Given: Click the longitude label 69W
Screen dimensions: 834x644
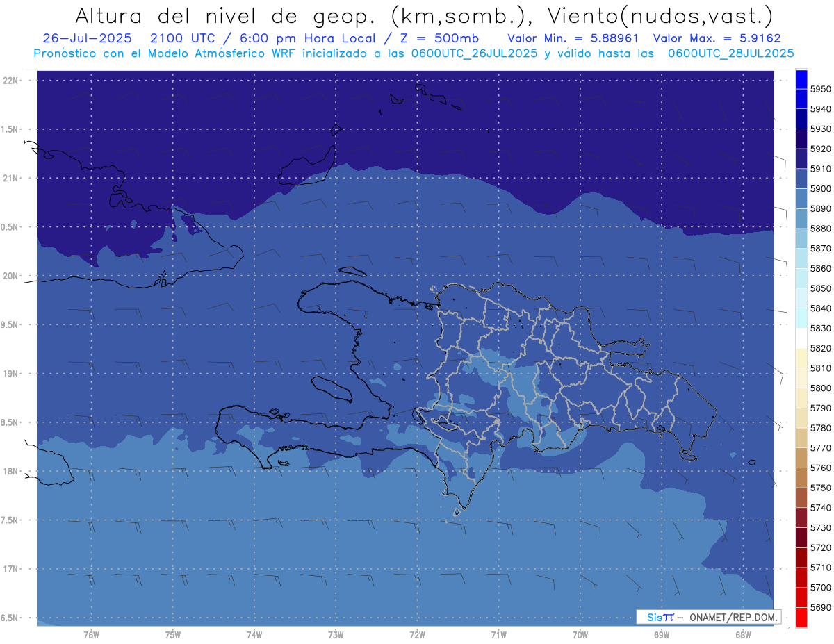Looking at the screenshot, I should [x=662, y=634].
